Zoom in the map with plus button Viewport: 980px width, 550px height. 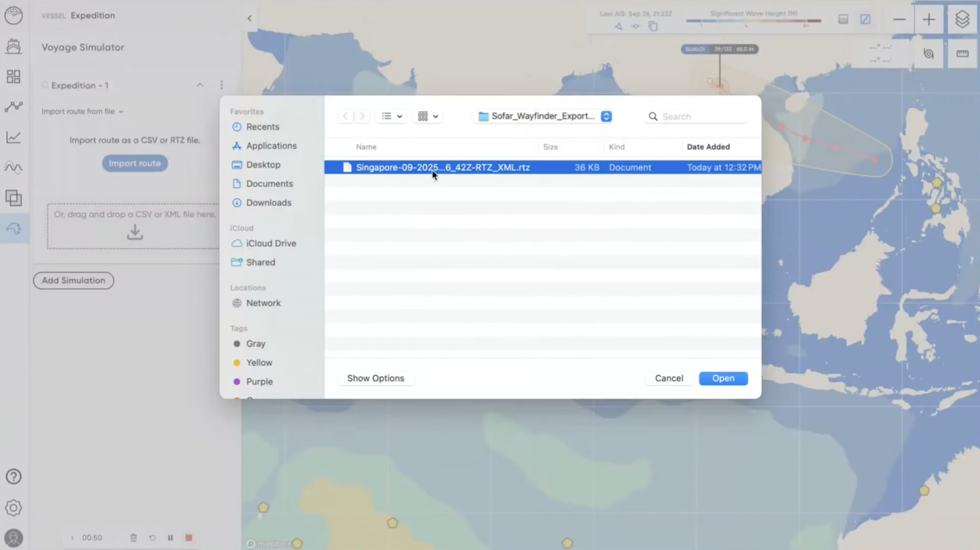pos(929,19)
